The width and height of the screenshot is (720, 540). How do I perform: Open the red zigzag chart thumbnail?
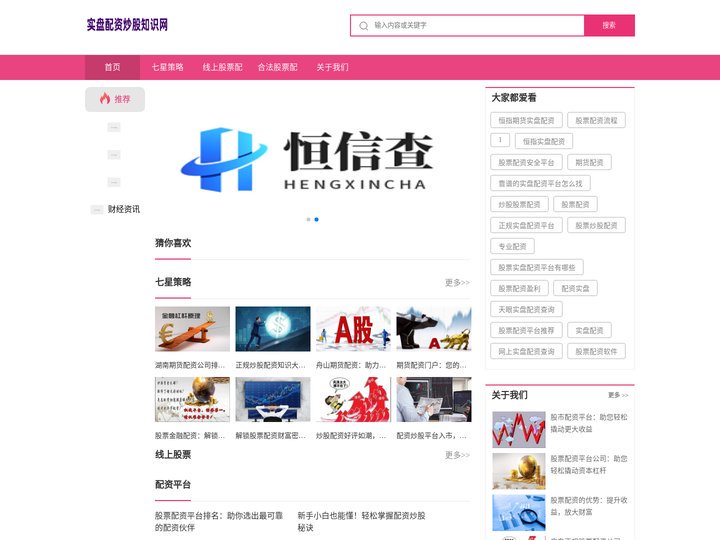519,430
